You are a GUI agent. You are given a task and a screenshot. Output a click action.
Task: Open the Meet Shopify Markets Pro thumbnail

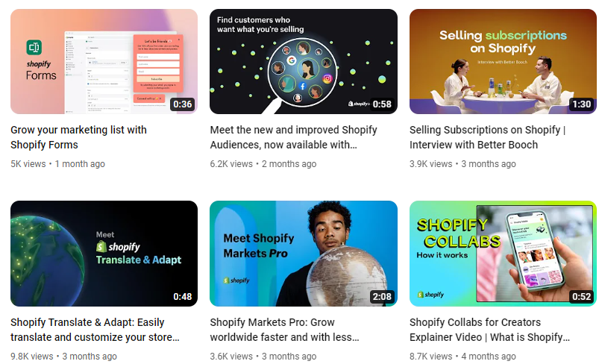(304, 254)
